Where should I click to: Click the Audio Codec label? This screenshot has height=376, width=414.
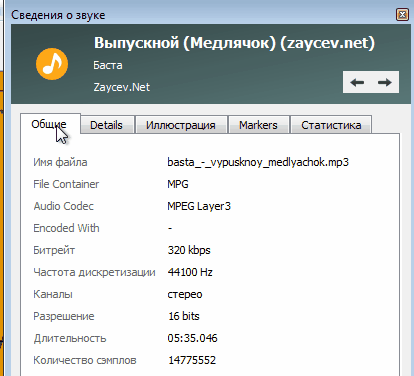point(63,206)
